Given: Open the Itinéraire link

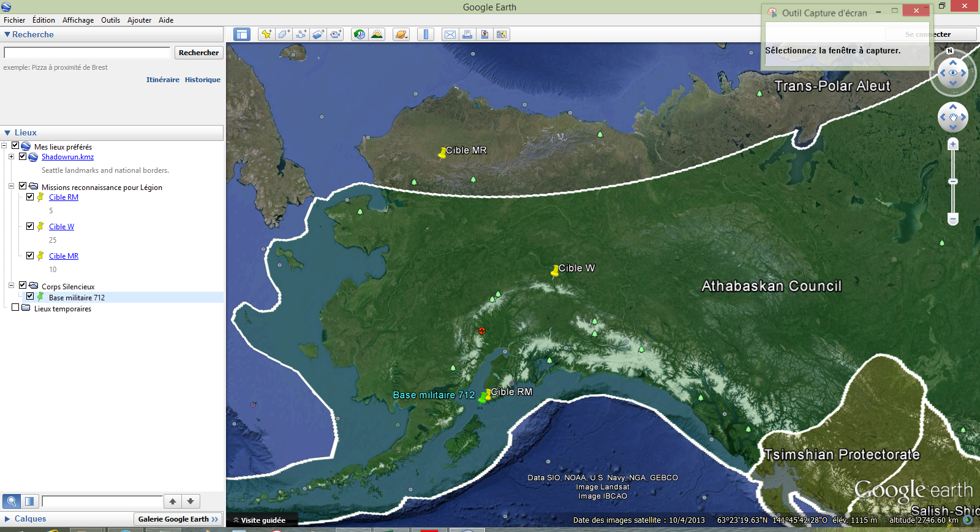Looking at the screenshot, I should 162,80.
